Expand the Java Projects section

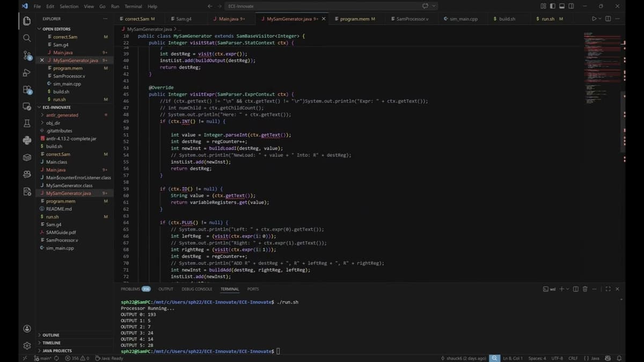tap(57, 351)
